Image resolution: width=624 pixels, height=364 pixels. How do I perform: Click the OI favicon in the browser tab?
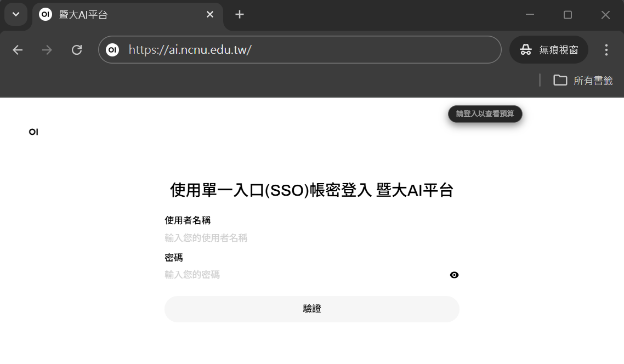point(45,15)
